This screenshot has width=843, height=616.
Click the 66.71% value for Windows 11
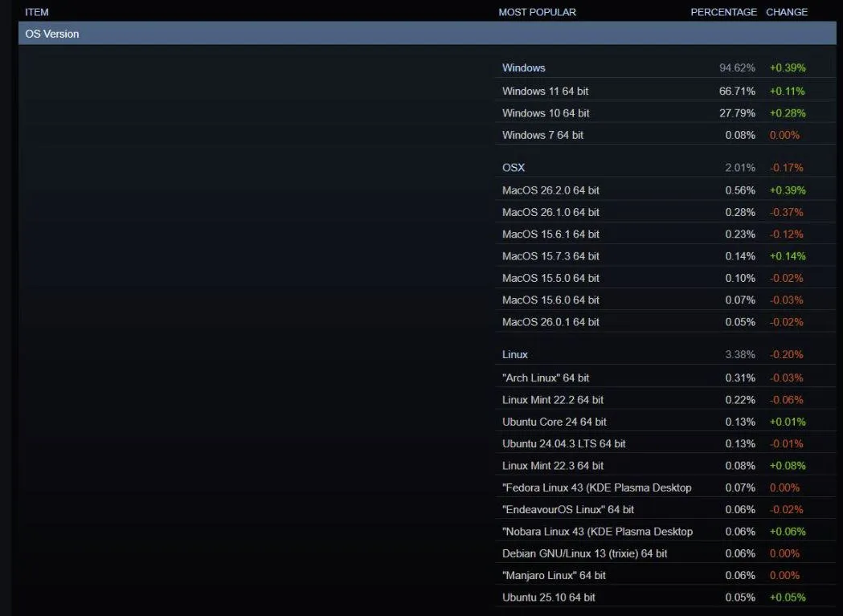pos(737,91)
